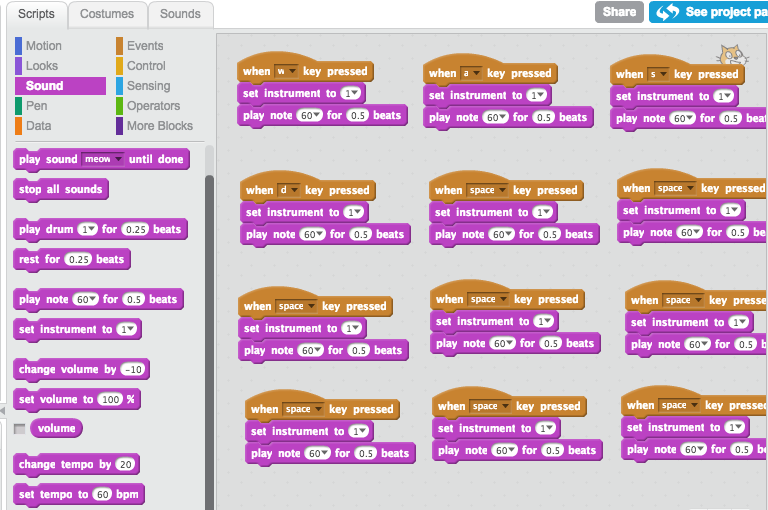The image size is (768, 510).
Task: Open the Costumes tab
Action: [x=107, y=14]
